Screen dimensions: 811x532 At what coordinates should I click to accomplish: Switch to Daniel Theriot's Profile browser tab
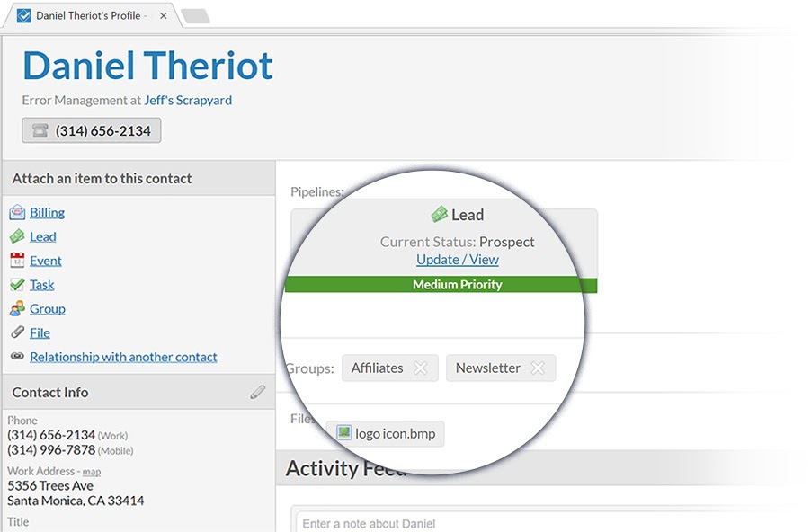pyautogui.click(x=85, y=15)
